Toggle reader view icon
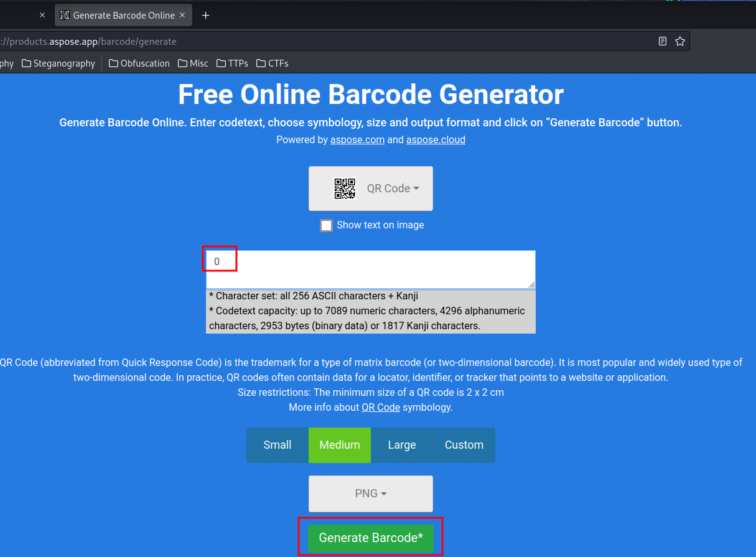 coord(663,42)
